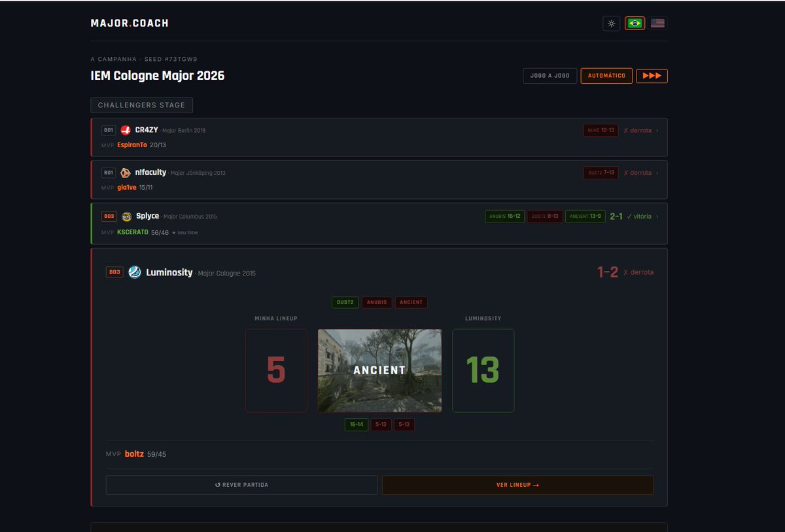This screenshot has width=785, height=532.
Task: Switch language to Brazilian Portuguese flag
Action: point(635,24)
